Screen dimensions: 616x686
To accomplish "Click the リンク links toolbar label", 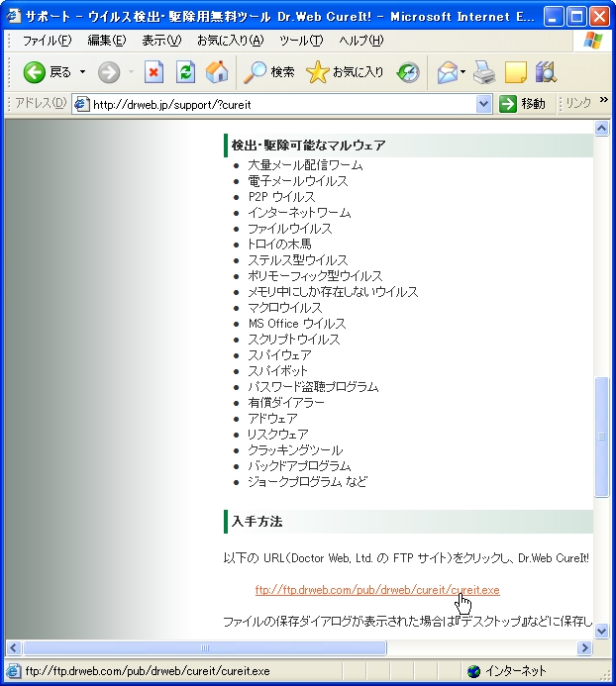I will (578, 103).
